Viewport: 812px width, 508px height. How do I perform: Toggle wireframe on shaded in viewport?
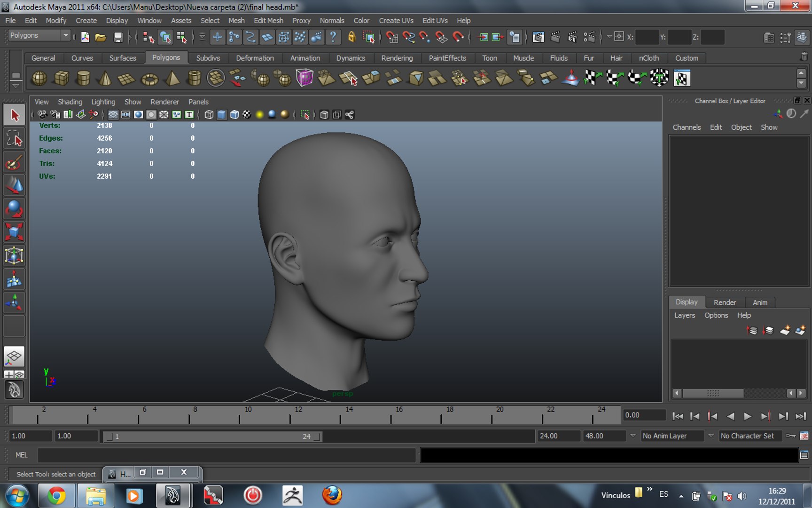[234, 115]
